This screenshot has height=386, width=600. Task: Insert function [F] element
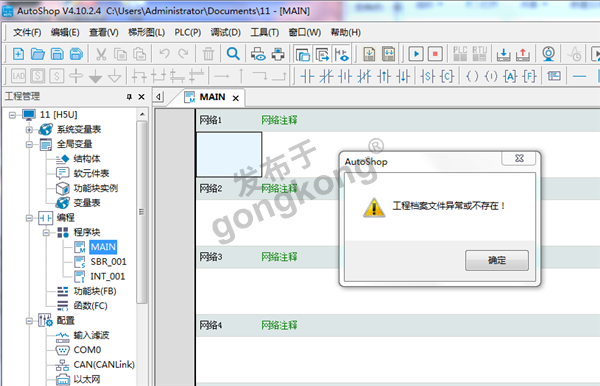coord(529,77)
